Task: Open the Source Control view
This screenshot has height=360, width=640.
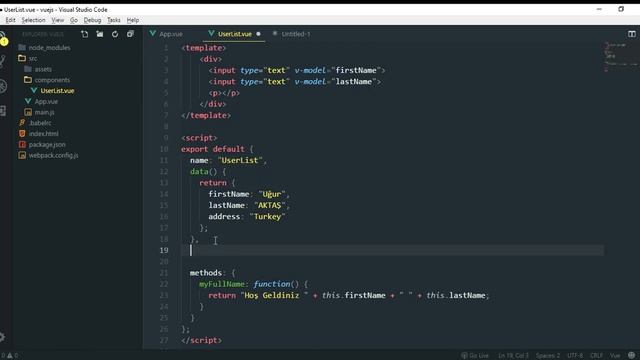Action: (x=3, y=61)
